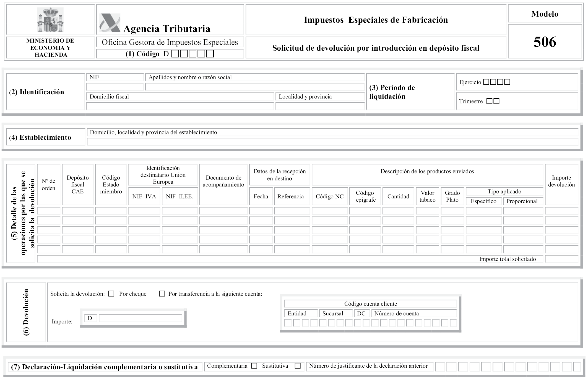588x384 pixels.
Task: Tick the Complementaria checkbox
Action: coord(254,366)
